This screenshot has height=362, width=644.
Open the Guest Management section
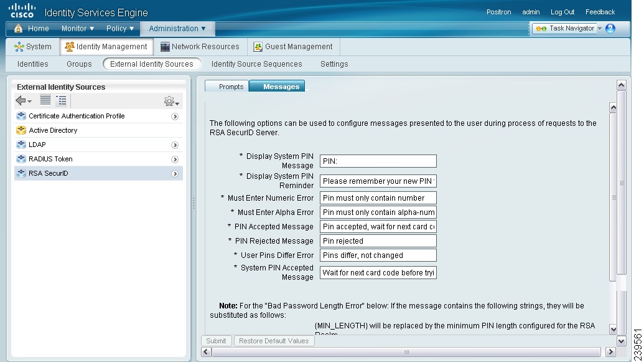[293, 47]
